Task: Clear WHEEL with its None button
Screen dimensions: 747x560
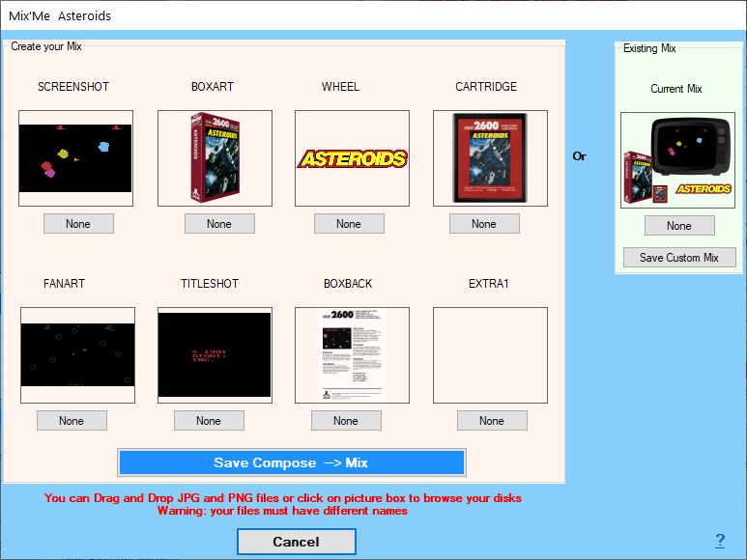Action: (349, 224)
